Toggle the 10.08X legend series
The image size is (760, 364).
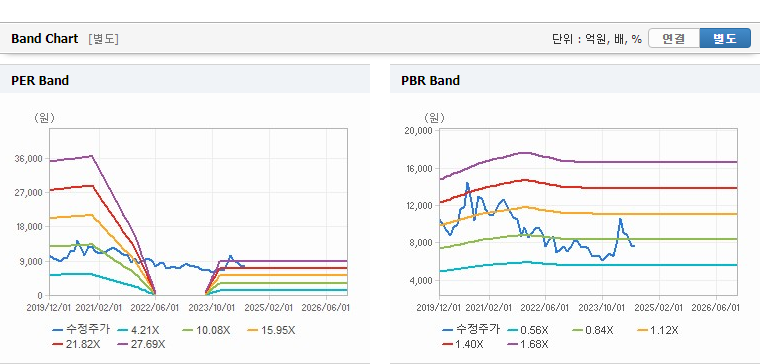coord(206,330)
